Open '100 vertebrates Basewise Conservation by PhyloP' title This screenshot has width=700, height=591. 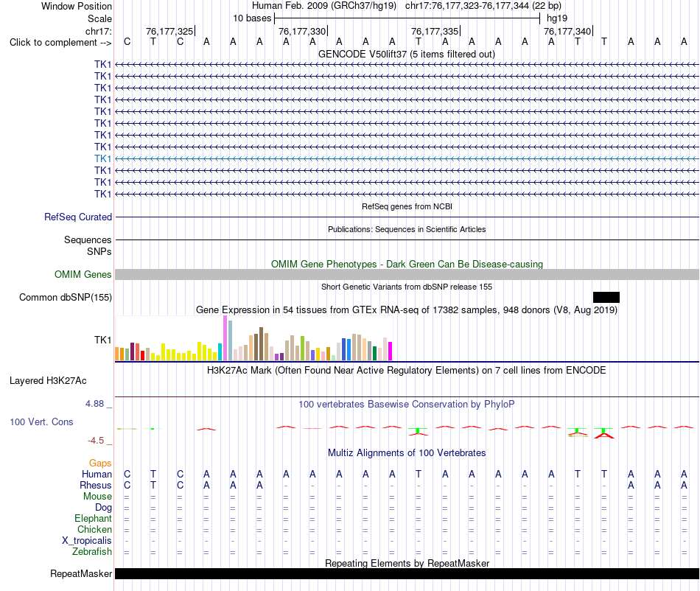[x=407, y=405]
